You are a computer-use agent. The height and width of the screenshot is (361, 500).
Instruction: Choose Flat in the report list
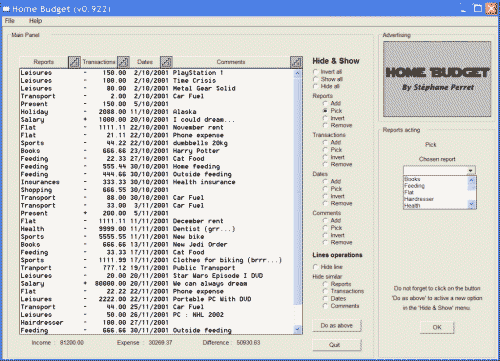coord(436,192)
